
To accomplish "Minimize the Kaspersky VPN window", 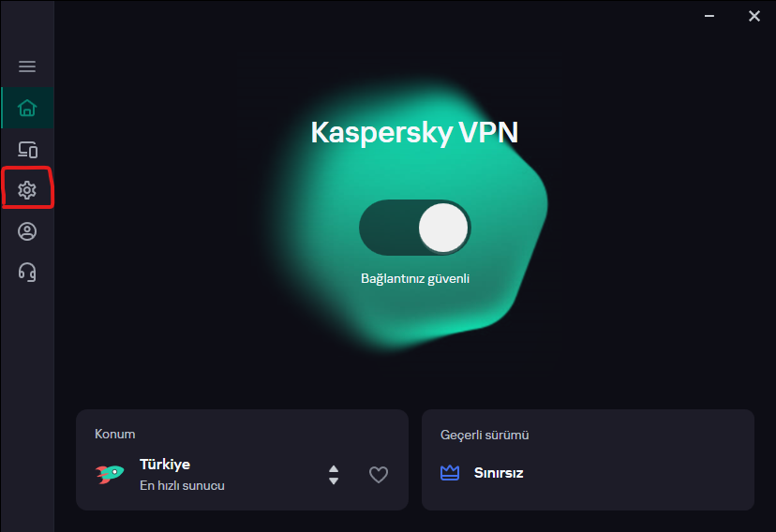I will coord(709,16).
